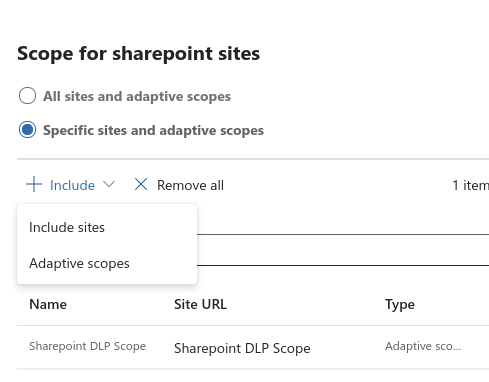Image resolution: width=489 pixels, height=382 pixels.
Task: Click the plus icon beside Include
Action: (x=34, y=185)
